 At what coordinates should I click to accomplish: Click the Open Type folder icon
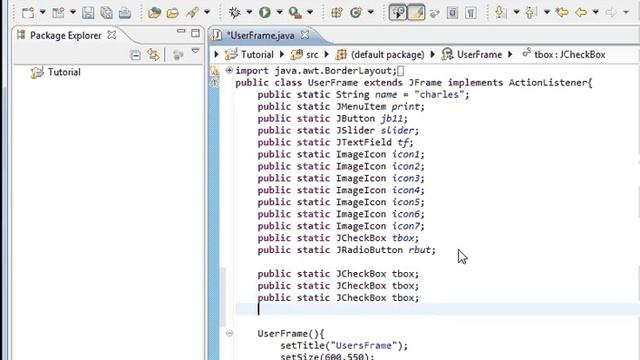154,13
